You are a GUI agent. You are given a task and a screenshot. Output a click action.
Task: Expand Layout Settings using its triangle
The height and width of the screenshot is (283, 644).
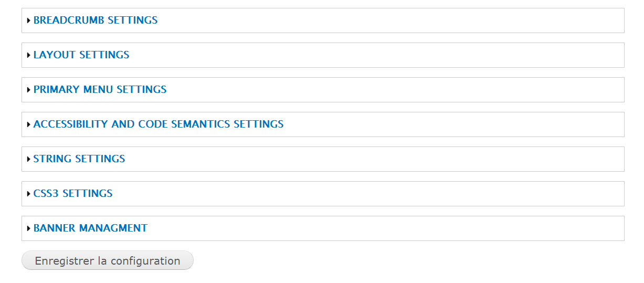coord(28,56)
